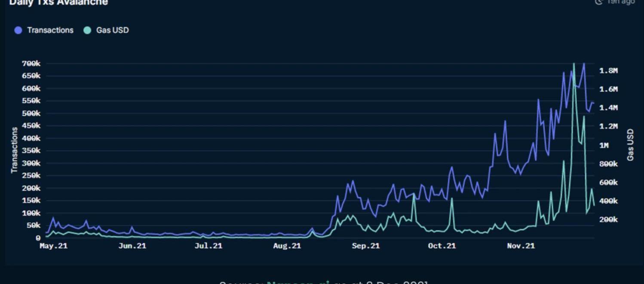Click the 700k tick on Transactions axis
Screen dimensions: 644x284
coord(31,64)
